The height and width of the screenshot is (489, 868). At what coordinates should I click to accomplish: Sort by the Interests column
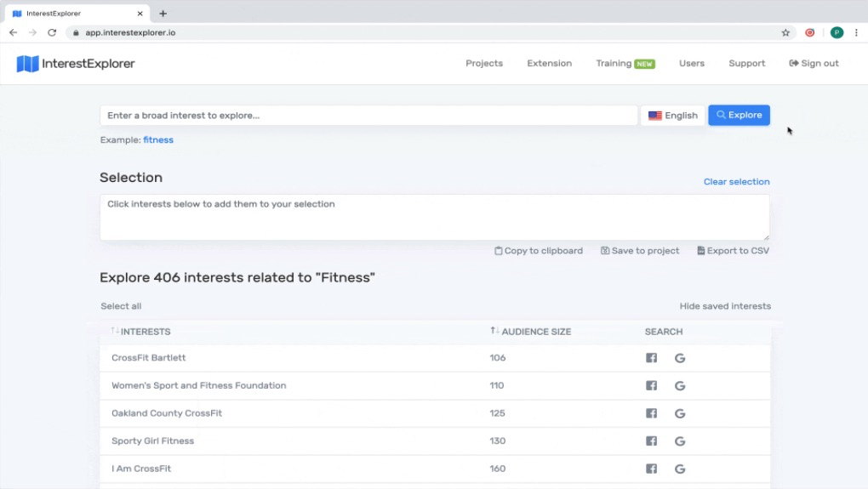click(x=140, y=332)
